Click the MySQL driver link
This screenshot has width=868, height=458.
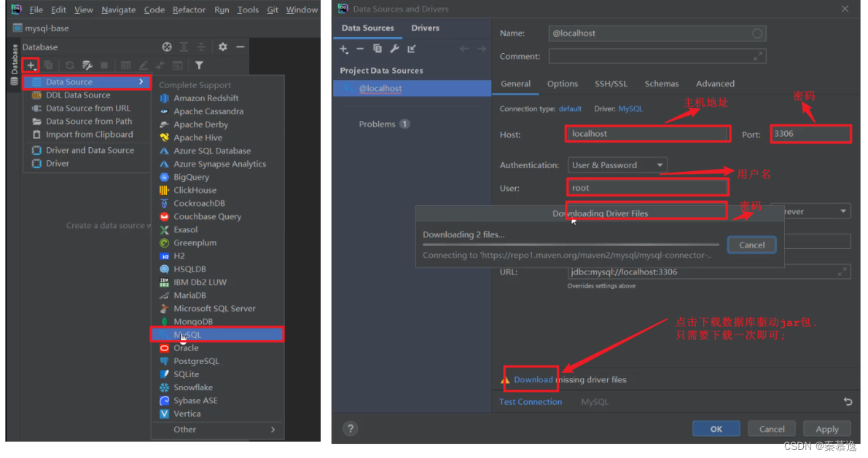click(x=630, y=109)
